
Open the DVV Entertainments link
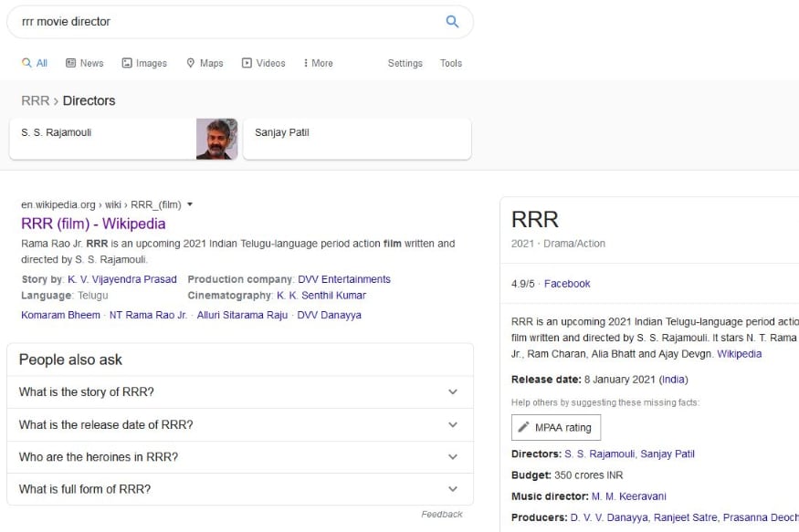click(x=344, y=279)
